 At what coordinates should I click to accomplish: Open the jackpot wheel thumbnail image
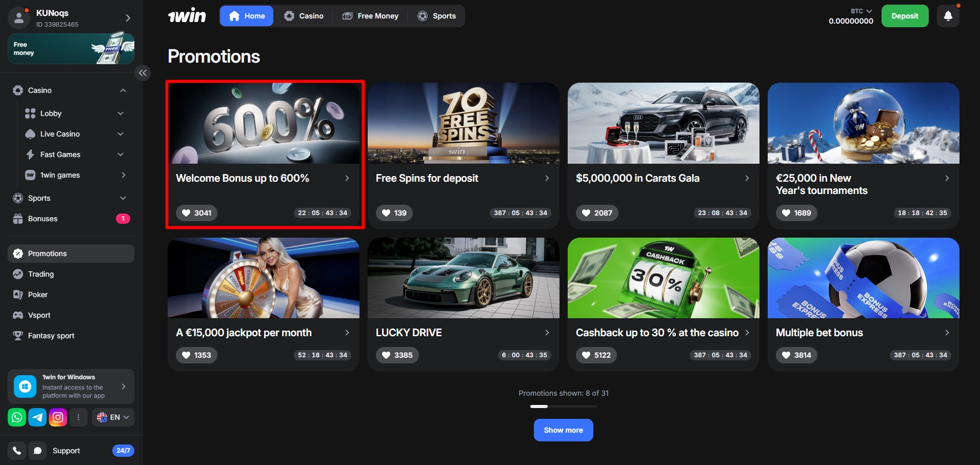(x=264, y=278)
